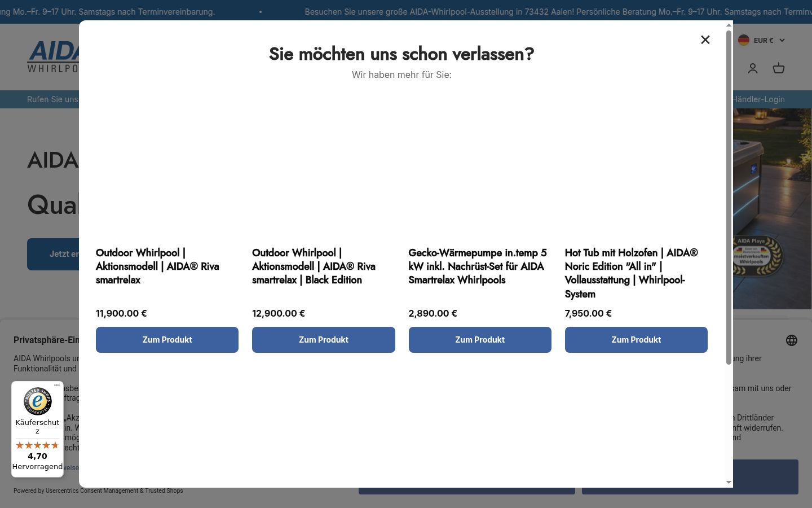
Task: Click the Trusted Shops guarantee seal logo
Action: coord(38,401)
